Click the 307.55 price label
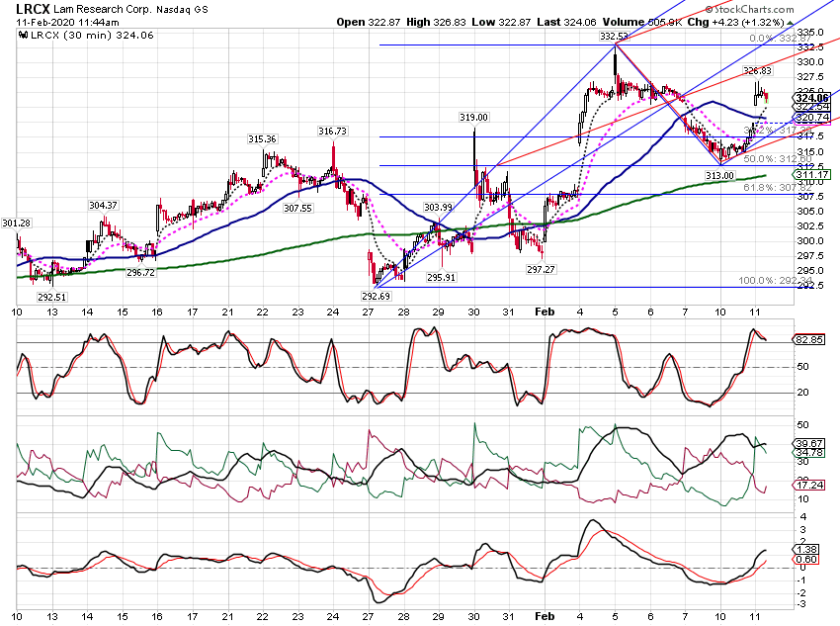Screen dimensions: 840x626 [x=297, y=208]
